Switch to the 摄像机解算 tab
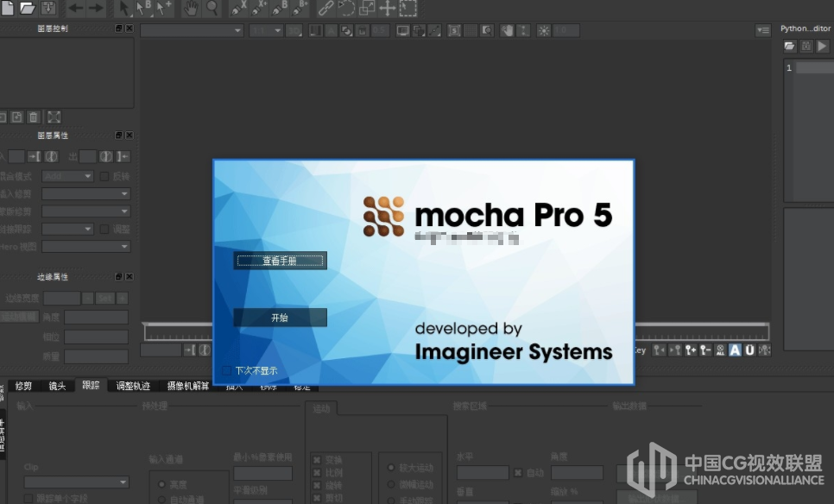The image size is (834, 504). [187, 386]
